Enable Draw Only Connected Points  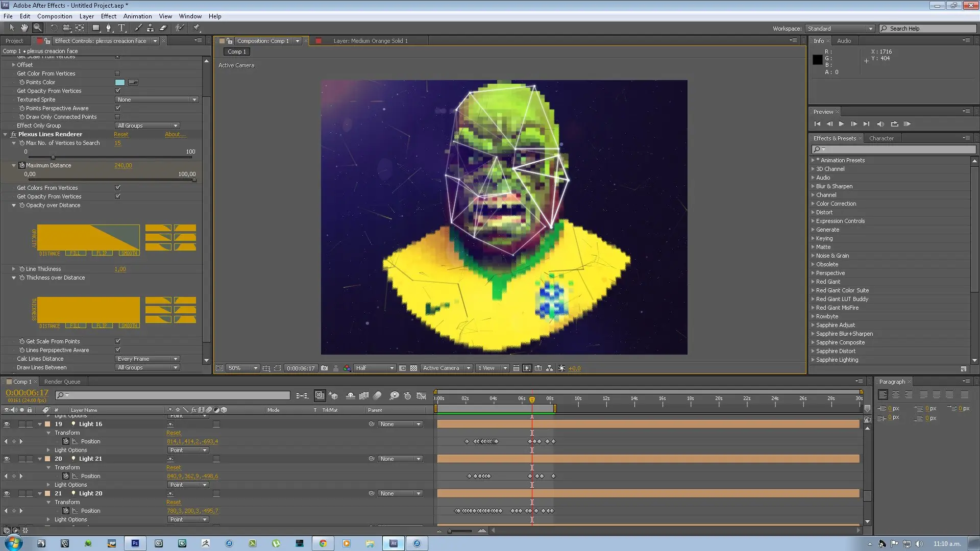(117, 117)
